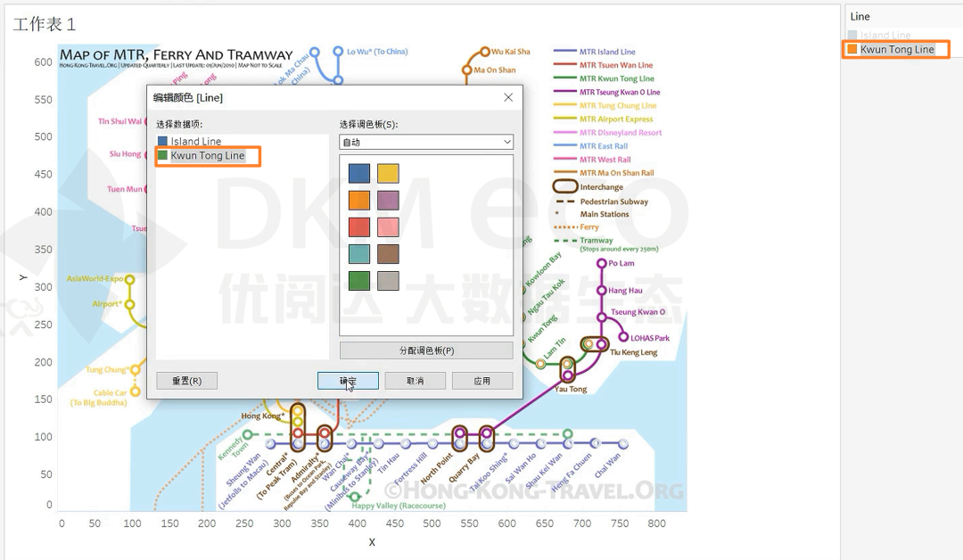Click the Tung Chung station circle

pos(136,370)
